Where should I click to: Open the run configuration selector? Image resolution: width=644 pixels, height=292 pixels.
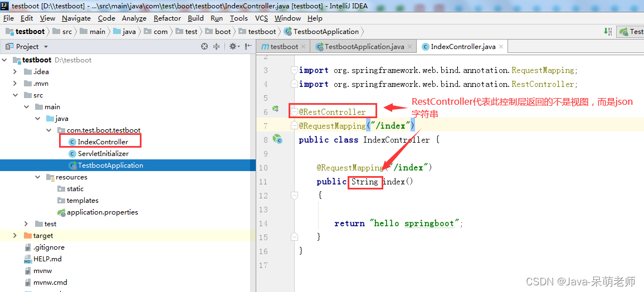pos(631,32)
